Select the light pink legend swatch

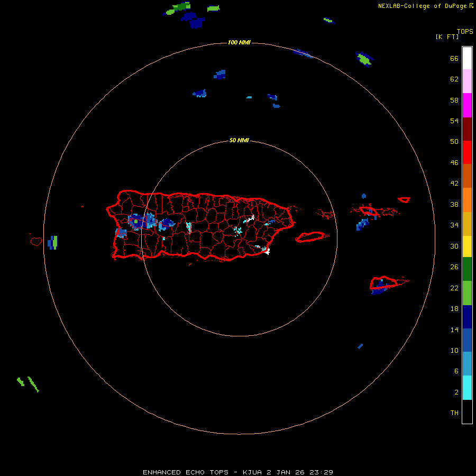pyautogui.click(x=467, y=81)
